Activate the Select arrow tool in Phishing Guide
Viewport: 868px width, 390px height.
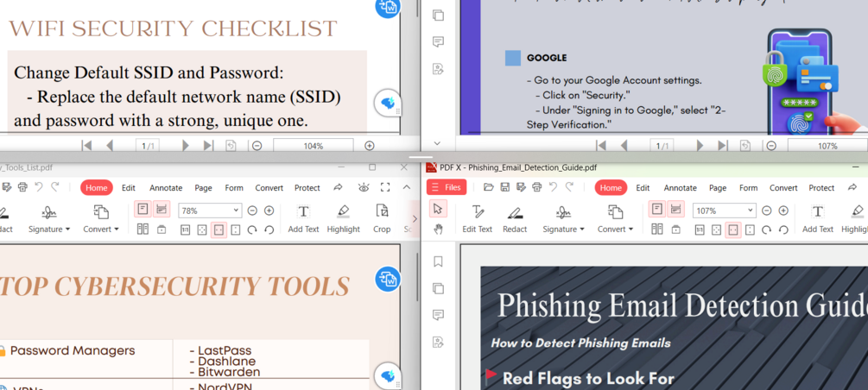coord(438,209)
